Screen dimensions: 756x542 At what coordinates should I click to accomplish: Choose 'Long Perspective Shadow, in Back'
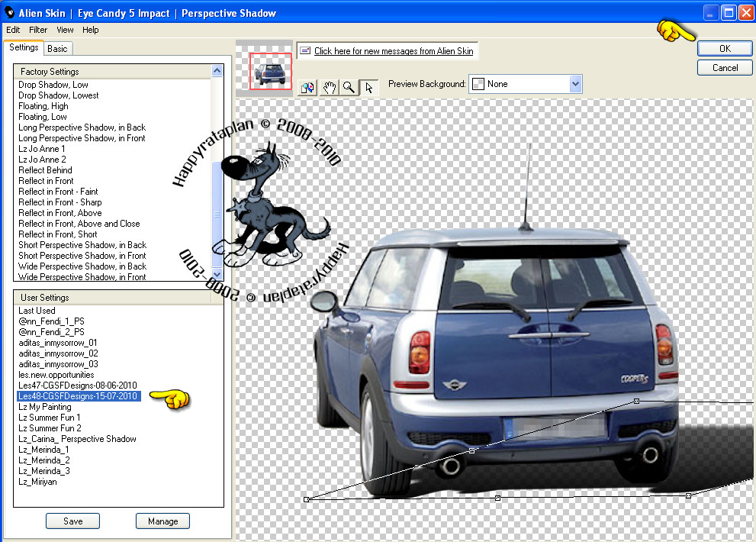point(82,127)
